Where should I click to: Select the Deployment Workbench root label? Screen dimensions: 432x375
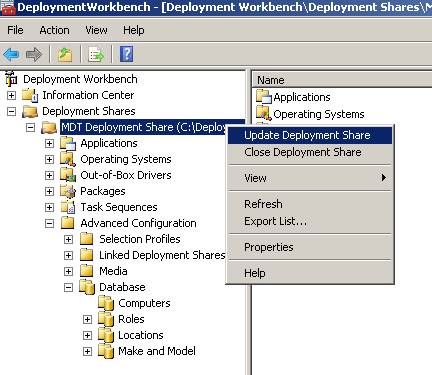[x=80, y=79]
